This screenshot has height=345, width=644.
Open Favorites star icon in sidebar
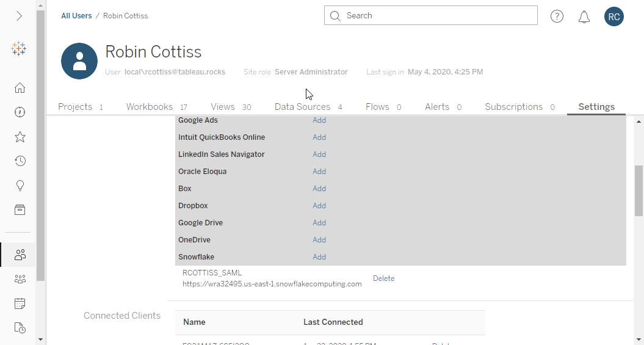(20, 137)
